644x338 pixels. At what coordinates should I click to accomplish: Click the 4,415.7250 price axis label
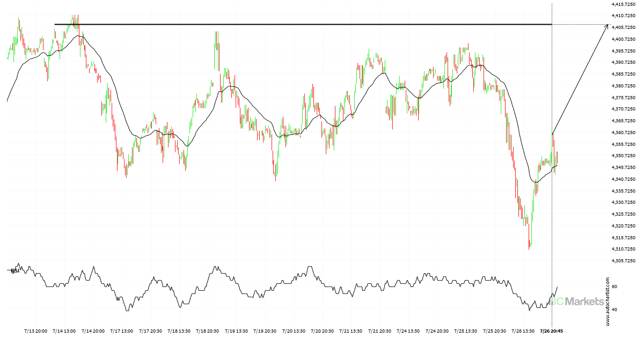pyautogui.click(x=624, y=4)
